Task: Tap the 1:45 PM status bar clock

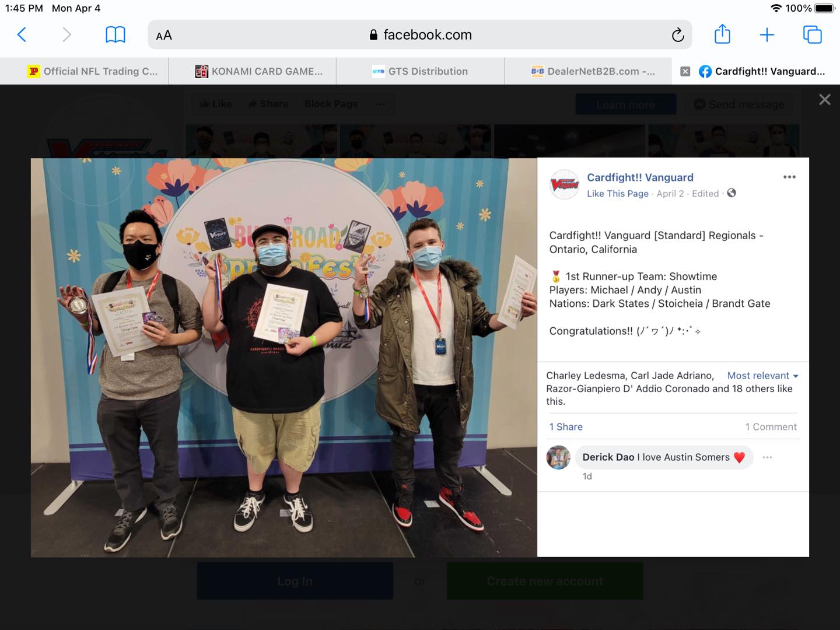Action: 24,8
